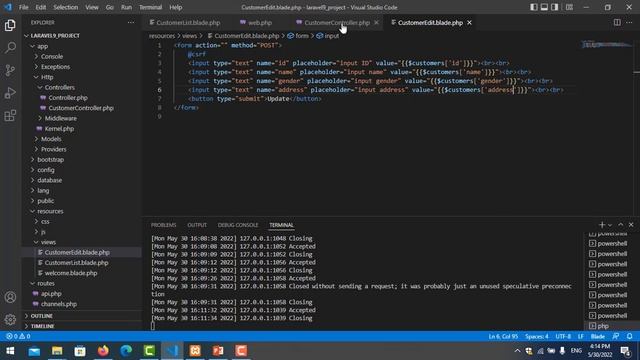Close the CustomerEdit.blade.php tab

[x=469, y=22]
